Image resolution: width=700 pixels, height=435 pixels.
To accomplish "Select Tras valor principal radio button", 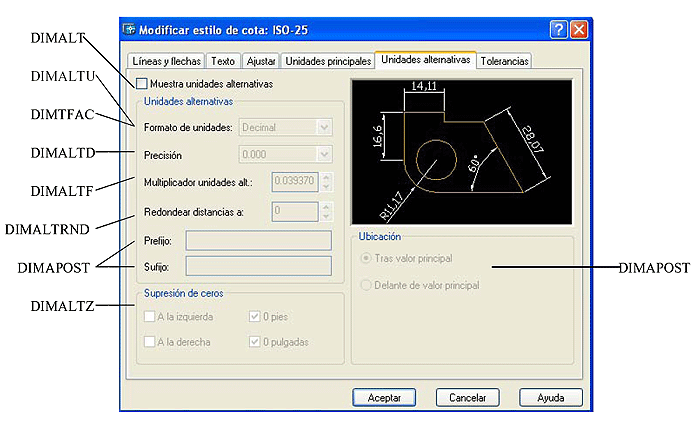I will click(x=366, y=258).
